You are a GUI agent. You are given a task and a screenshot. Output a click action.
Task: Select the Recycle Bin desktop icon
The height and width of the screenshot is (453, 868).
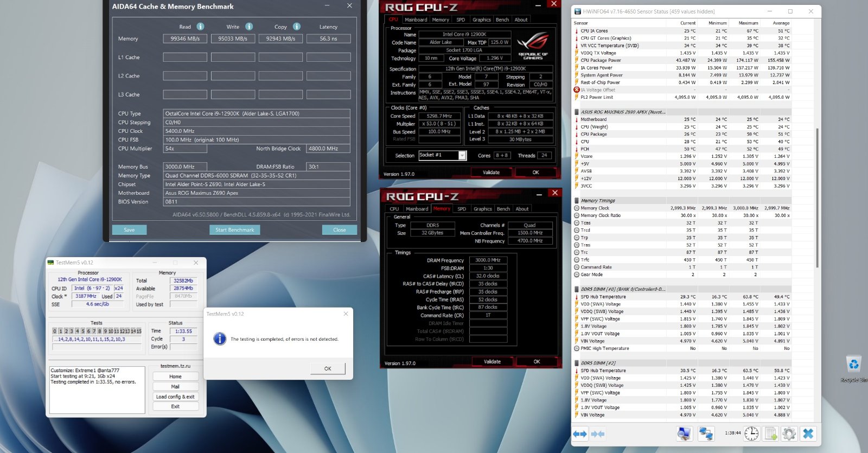coord(853,369)
